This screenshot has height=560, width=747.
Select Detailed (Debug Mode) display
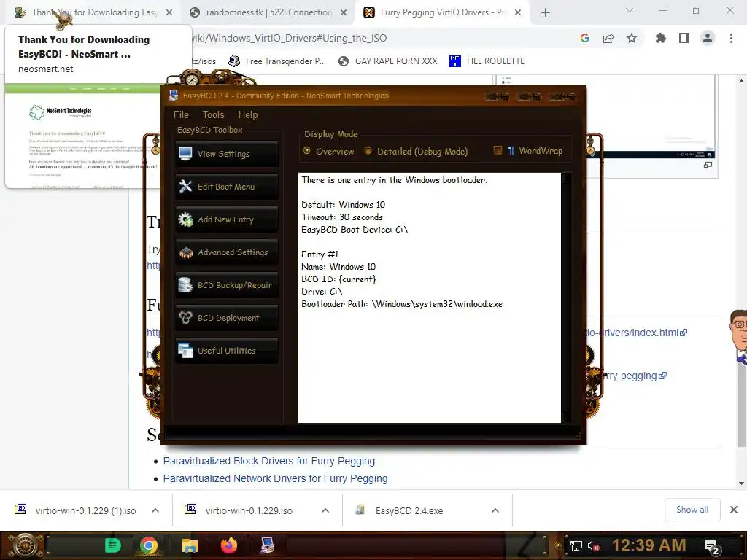coord(416,152)
